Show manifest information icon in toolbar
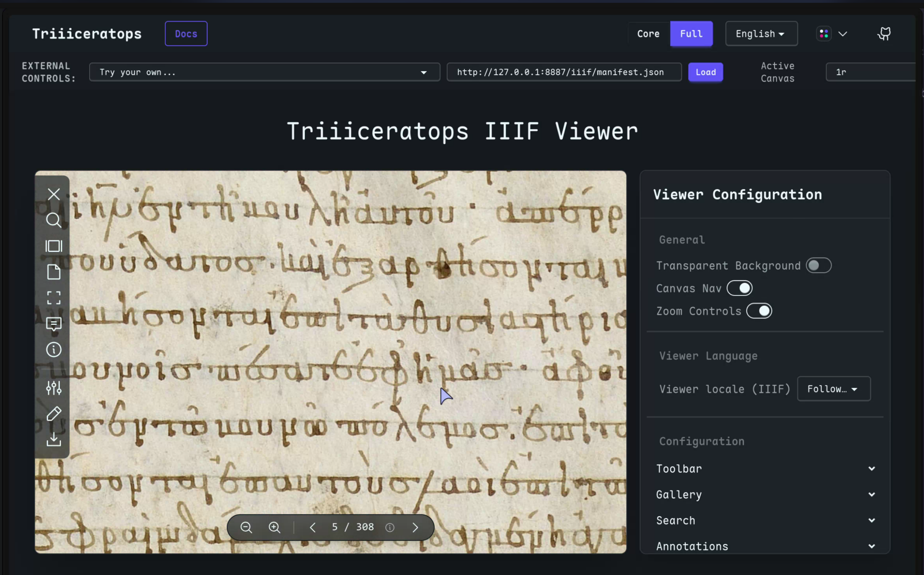 tap(54, 349)
